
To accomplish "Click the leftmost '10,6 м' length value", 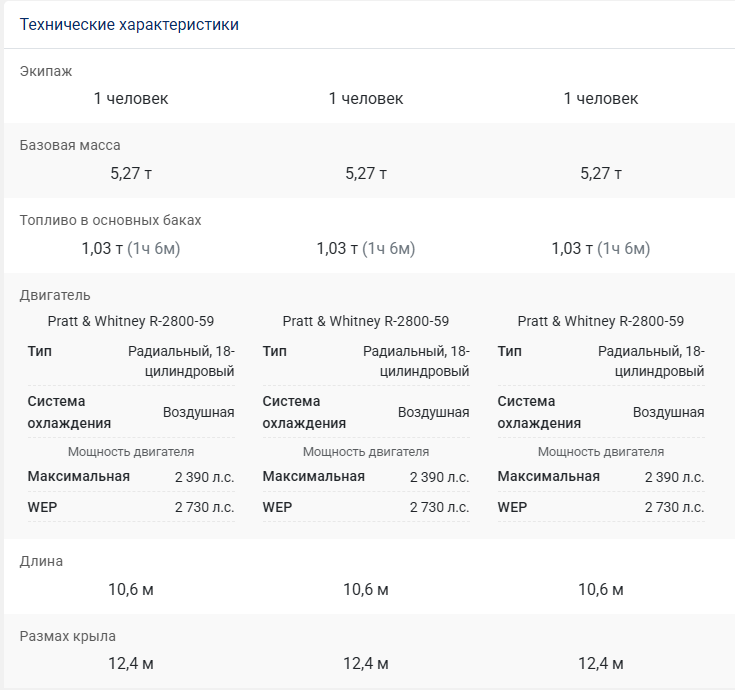I will [x=131, y=589].
